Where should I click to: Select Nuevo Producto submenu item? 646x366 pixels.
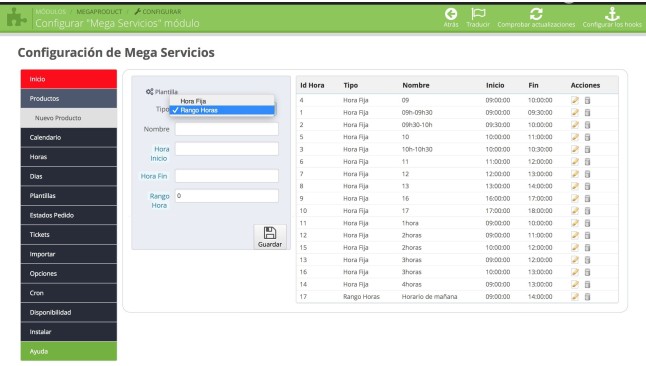(69, 118)
